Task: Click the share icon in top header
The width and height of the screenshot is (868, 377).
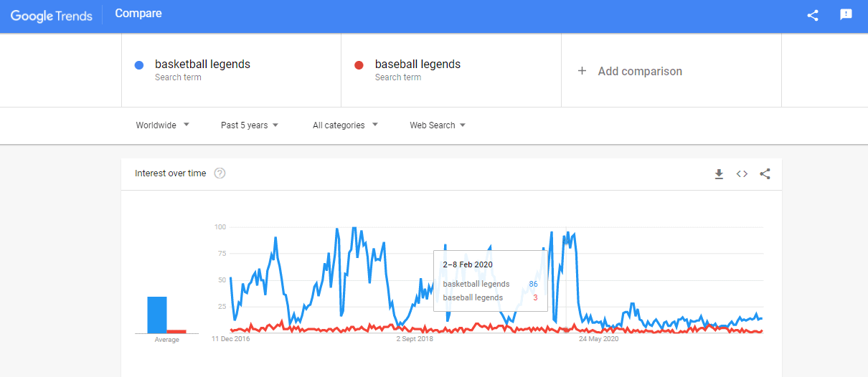Action: [813, 15]
